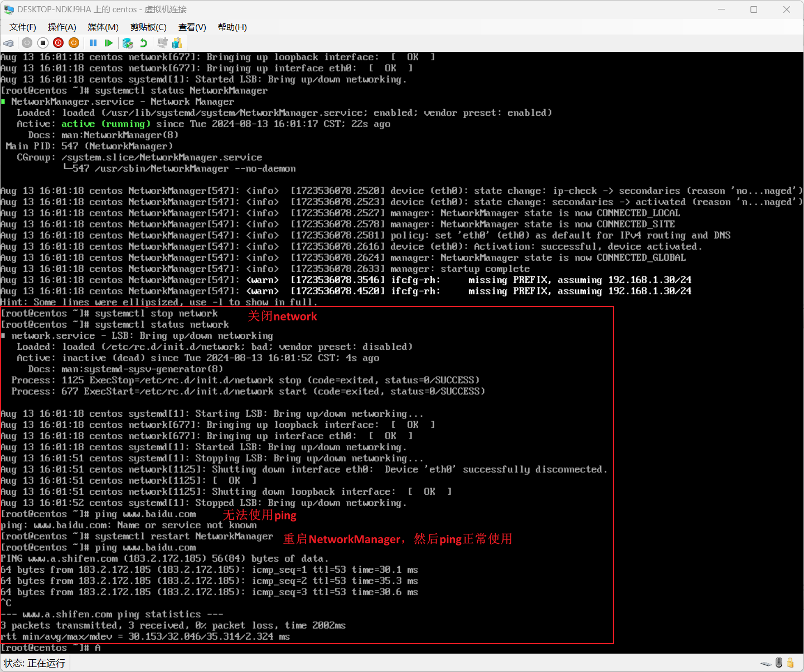
Task: Revert the VM with the green arrow icon
Action: pos(143,43)
